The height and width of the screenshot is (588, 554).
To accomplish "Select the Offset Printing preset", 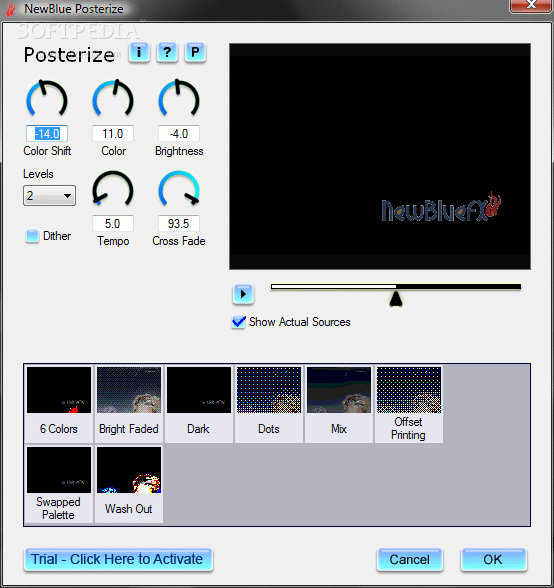I will coord(409,404).
